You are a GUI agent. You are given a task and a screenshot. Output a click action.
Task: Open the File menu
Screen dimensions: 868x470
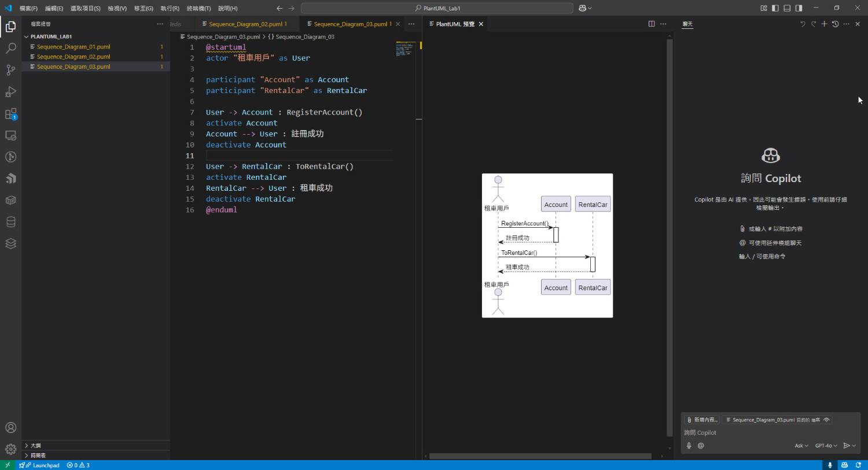(28, 8)
